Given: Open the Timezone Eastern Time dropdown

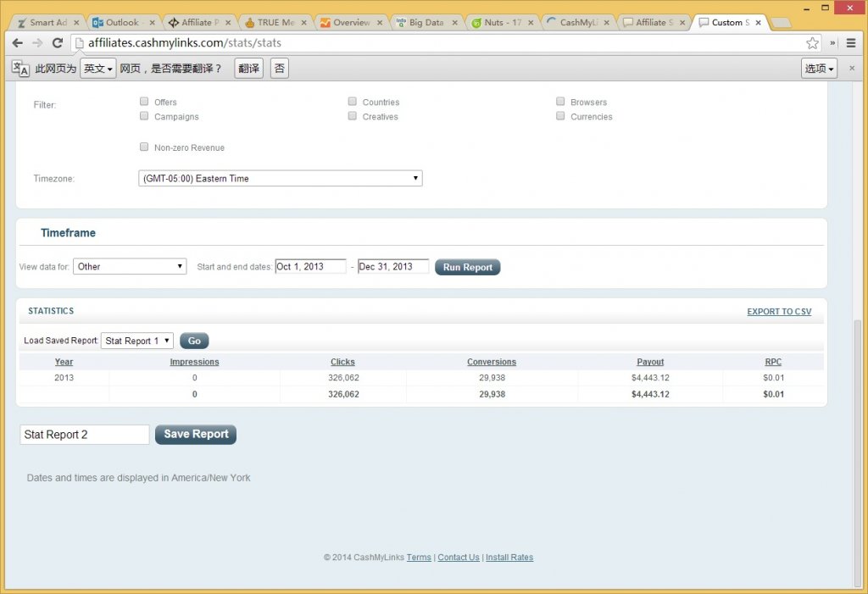Looking at the screenshot, I should [280, 178].
